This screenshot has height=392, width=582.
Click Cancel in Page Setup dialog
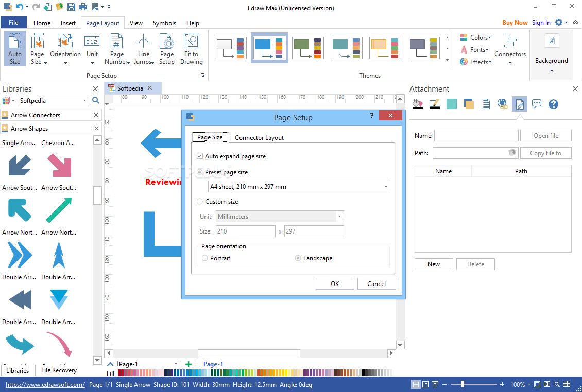[376, 283]
